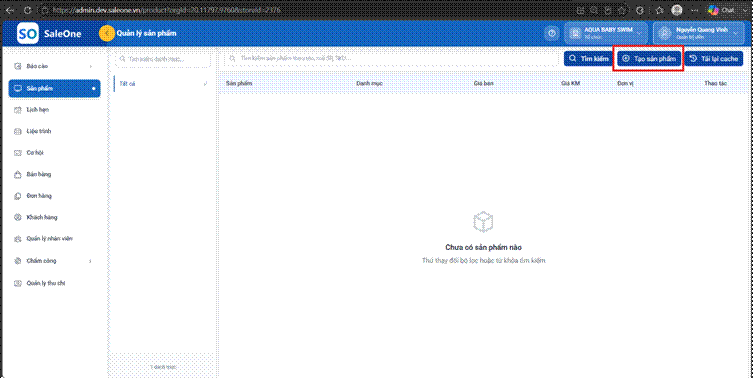Click the Giá bán column header

pos(483,84)
